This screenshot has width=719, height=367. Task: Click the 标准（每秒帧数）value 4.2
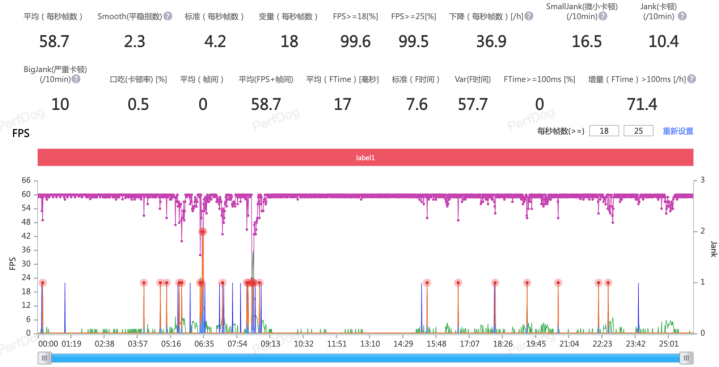tap(215, 42)
